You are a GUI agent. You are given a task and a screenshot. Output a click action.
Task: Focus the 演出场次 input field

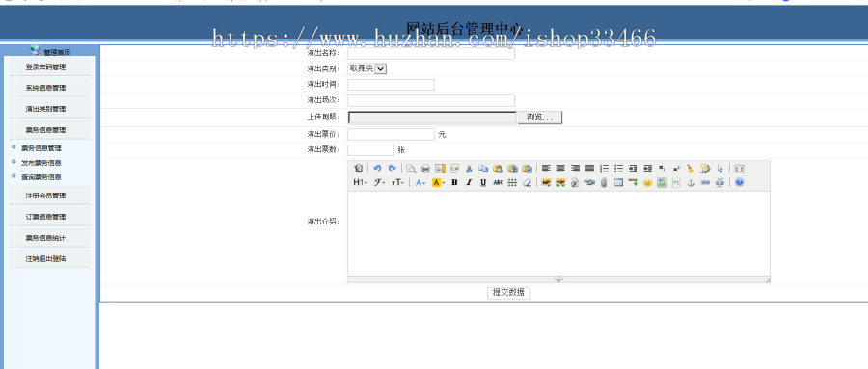pos(431,100)
